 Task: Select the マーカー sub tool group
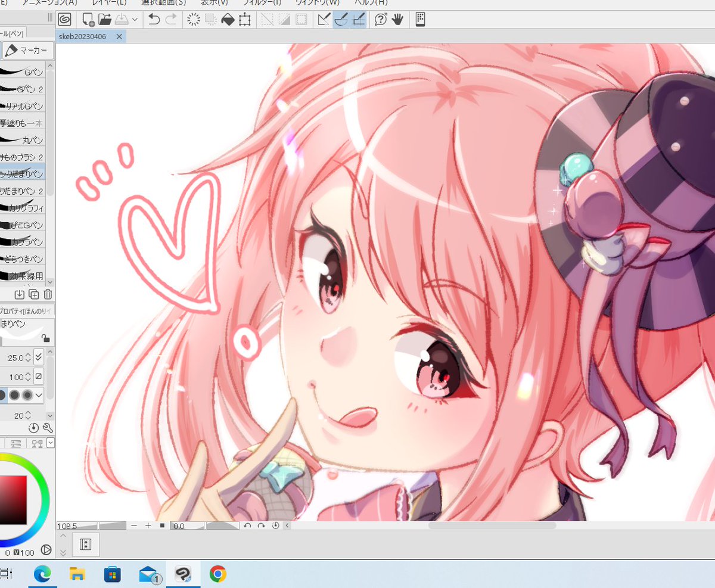(27, 51)
